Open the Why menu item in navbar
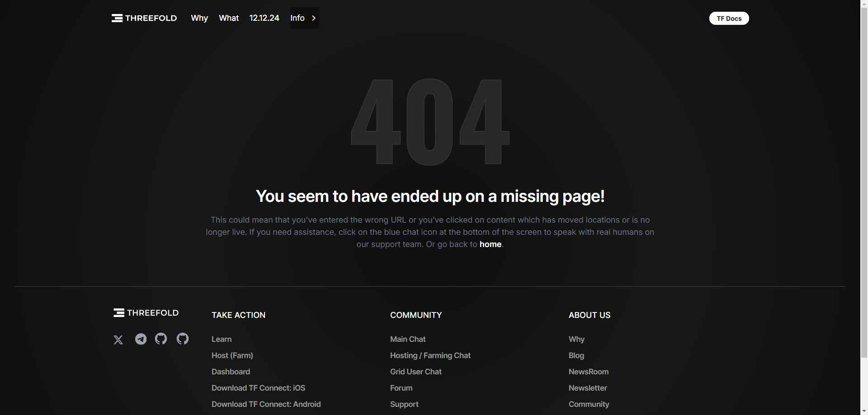Image resolution: width=868 pixels, height=415 pixels. (199, 18)
